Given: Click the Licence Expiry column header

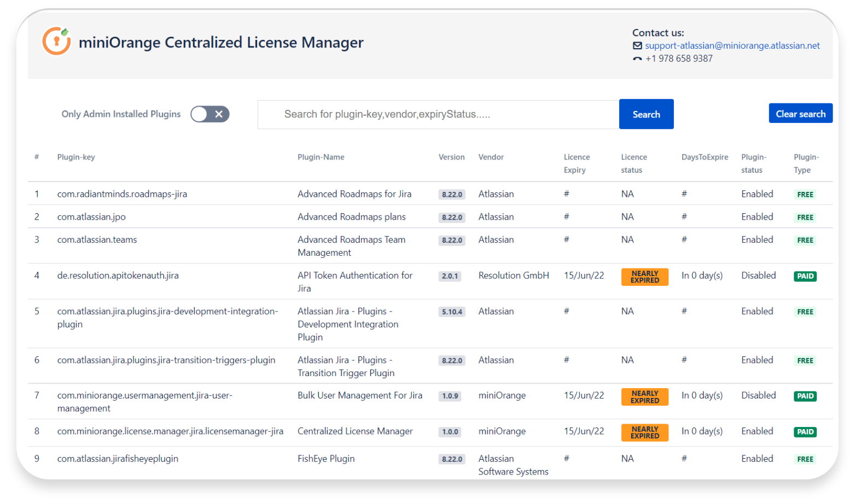Looking at the screenshot, I should [577, 163].
